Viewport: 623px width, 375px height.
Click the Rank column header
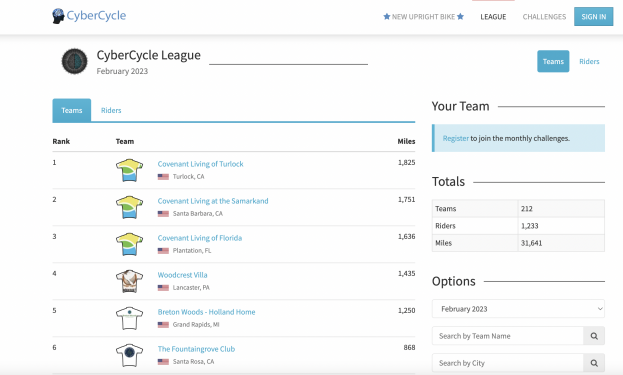61,141
